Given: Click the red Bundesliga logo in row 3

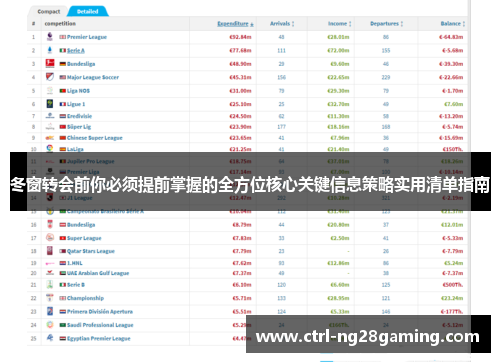Looking at the screenshot, I should pos(50,63).
